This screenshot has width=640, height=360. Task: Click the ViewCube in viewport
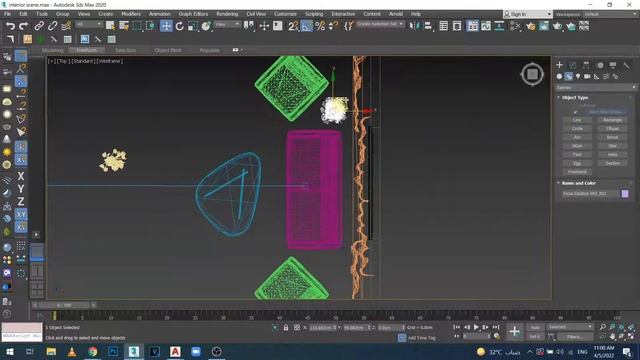click(532, 74)
